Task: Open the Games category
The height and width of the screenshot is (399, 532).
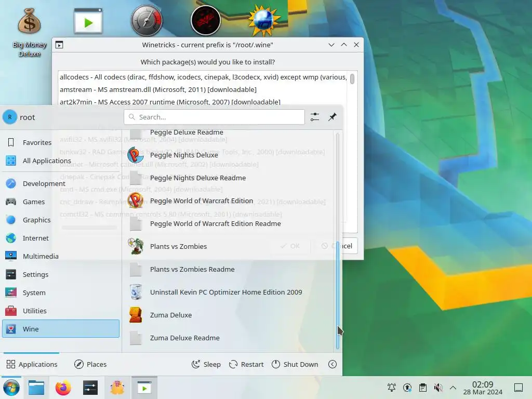Action: (x=61, y=202)
